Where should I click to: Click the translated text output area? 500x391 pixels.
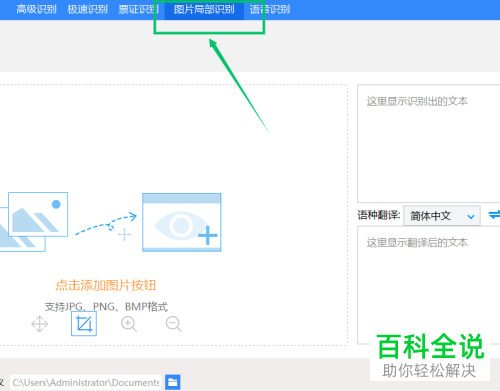(429, 285)
